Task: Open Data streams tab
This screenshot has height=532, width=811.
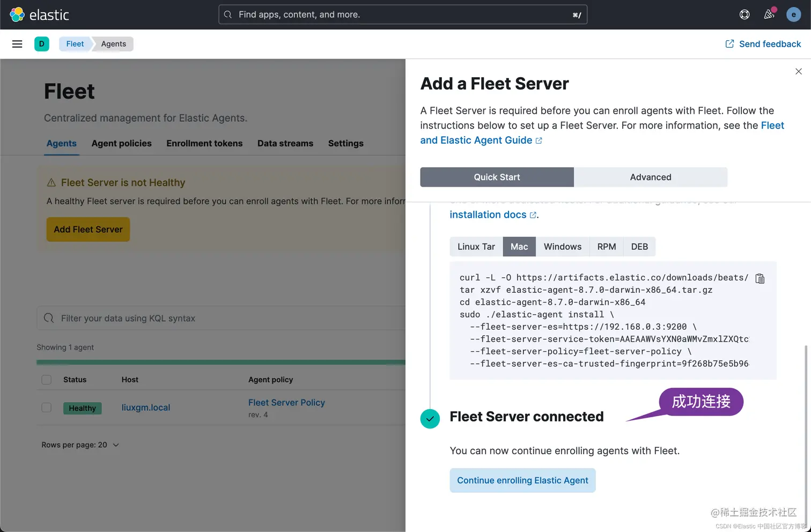Action: click(x=285, y=143)
